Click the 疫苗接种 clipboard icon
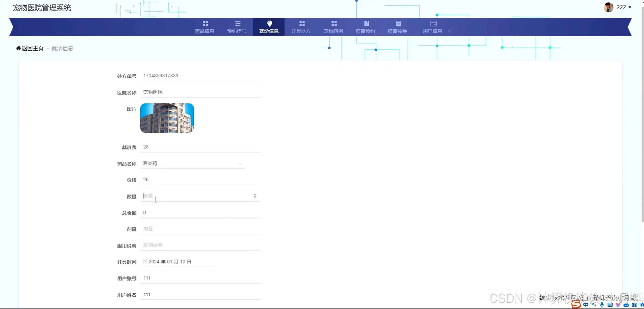Image resolution: width=644 pixels, height=309 pixels. pos(398,24)
